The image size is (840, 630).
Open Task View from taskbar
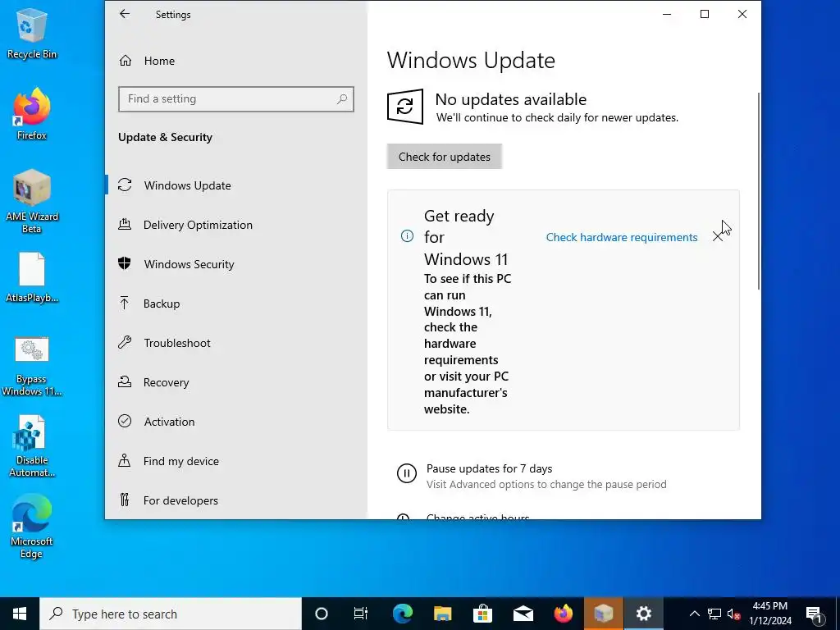click(x=361, y=614)
